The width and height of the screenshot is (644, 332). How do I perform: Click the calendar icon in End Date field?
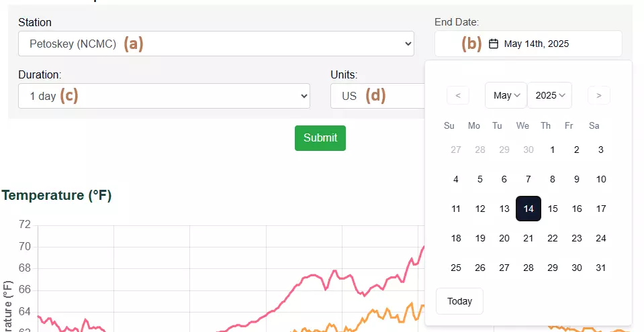click(494, 44)
